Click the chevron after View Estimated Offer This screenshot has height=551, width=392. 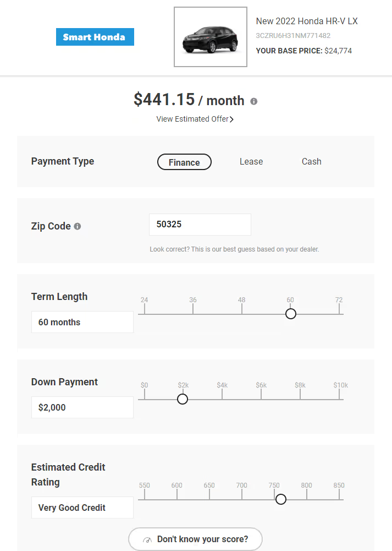231,119
